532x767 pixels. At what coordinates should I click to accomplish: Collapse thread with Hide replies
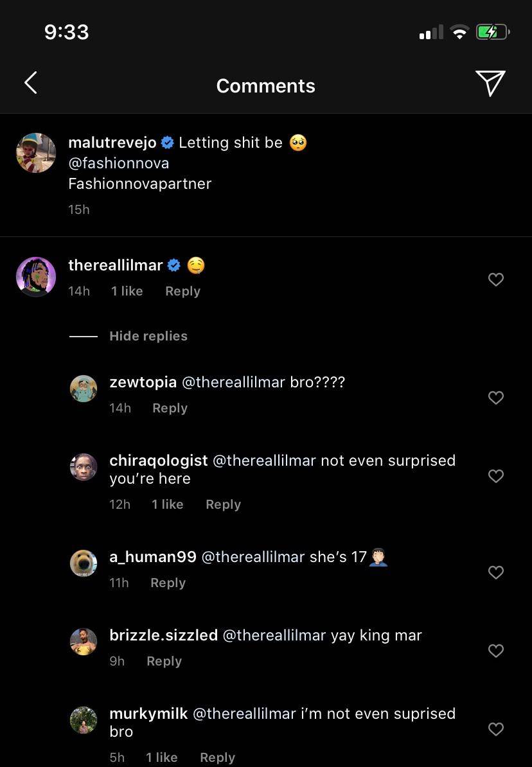tap(148, 336)
